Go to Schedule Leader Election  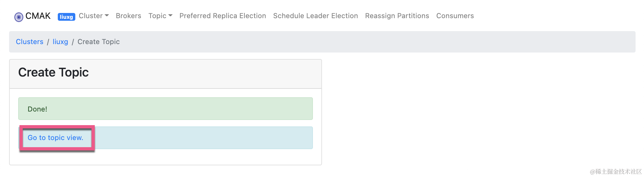coord(316,16)
